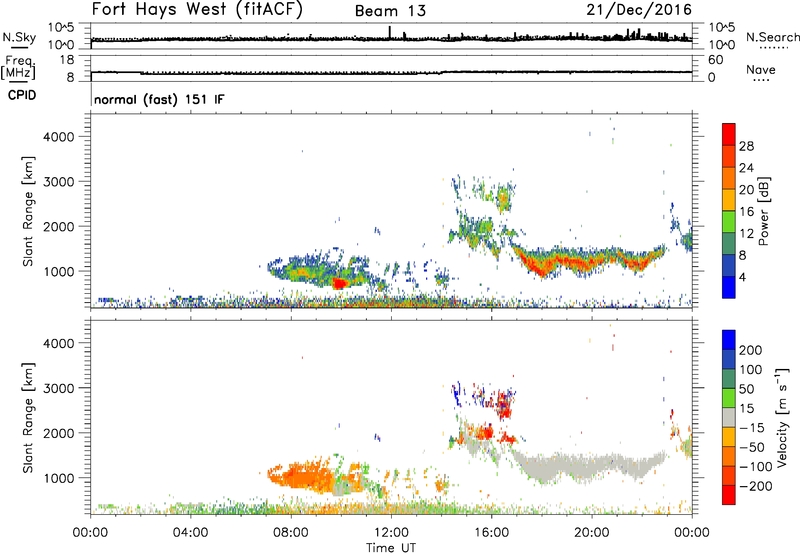Click the -200 Velocity colorbar label

[756, 486]
